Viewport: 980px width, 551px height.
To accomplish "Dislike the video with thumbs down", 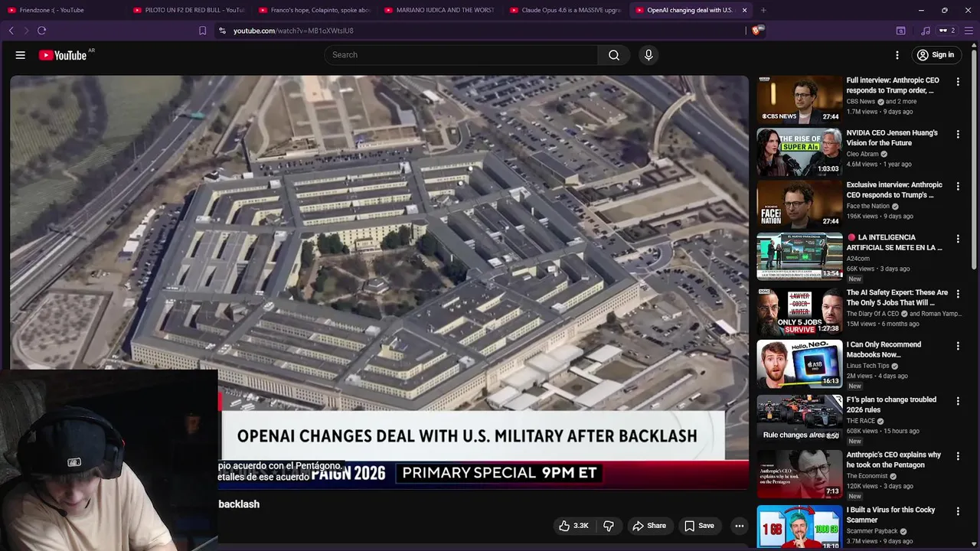I will tap(609, 526).
